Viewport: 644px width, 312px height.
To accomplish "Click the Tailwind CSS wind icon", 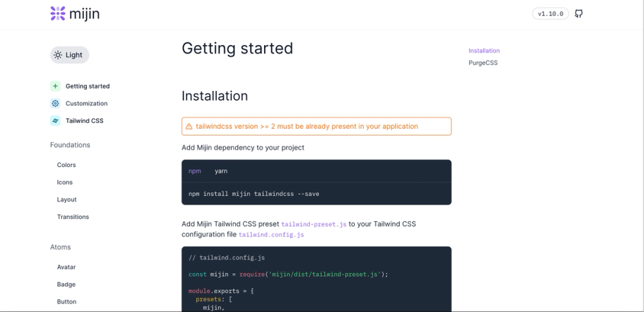I will [55, 121].
